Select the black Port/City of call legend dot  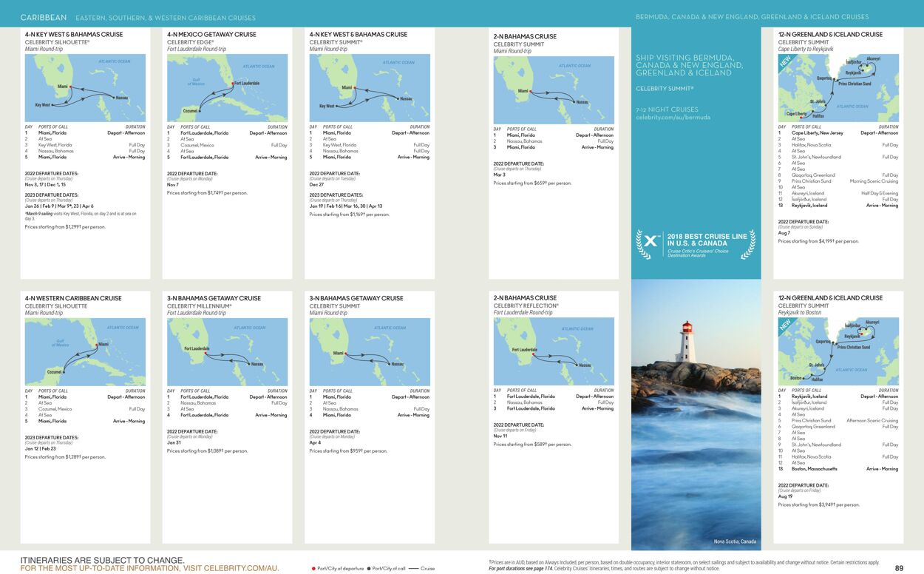point(369,568)
